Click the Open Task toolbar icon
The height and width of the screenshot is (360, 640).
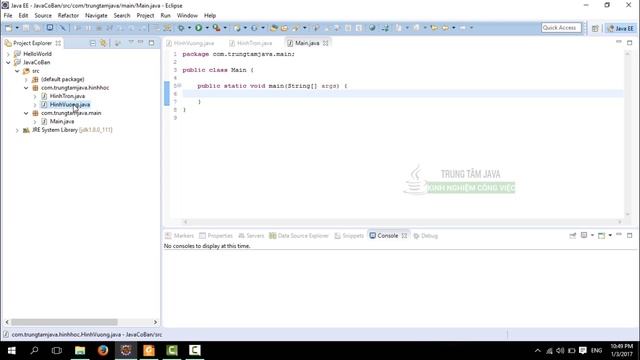284,28
